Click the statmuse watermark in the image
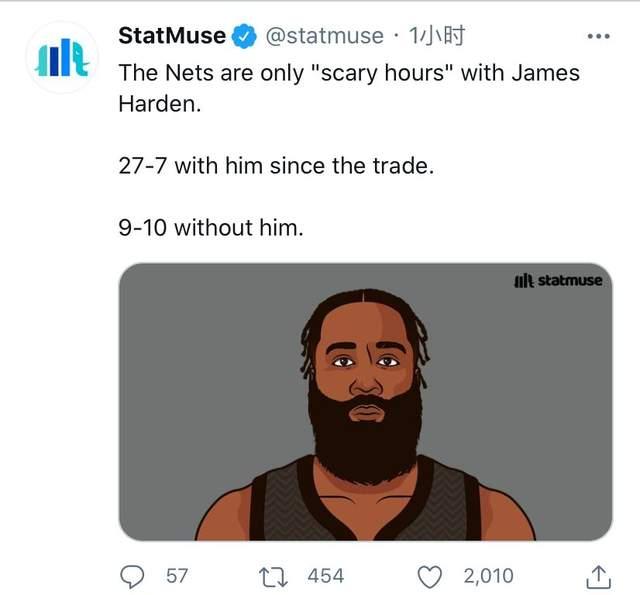Screen dimensions: 640x595 558,280
